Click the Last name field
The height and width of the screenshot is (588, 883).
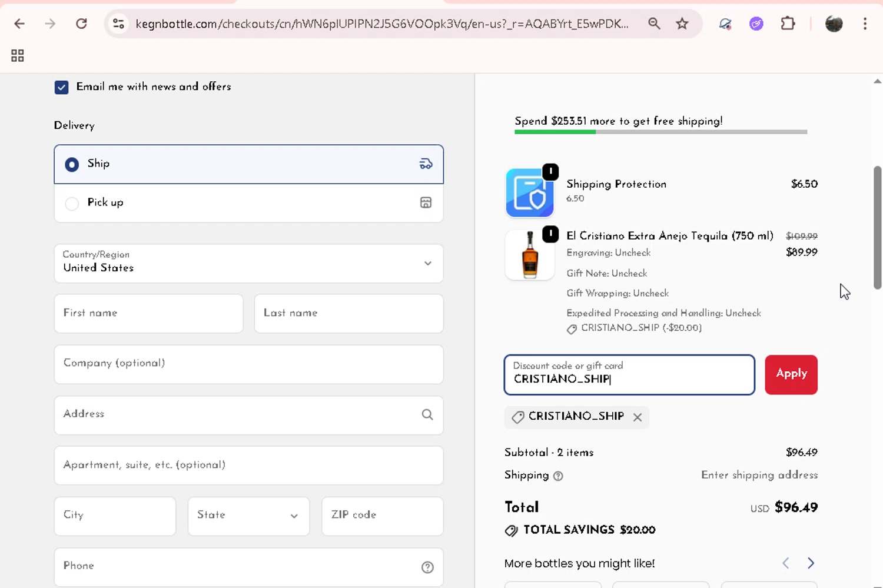point(348,314)
